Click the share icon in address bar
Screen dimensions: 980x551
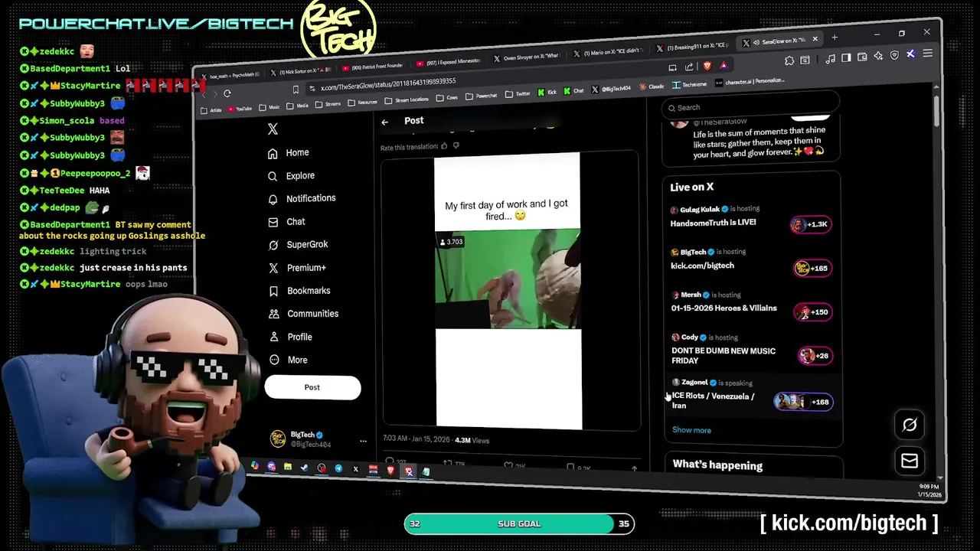[689, 67]
